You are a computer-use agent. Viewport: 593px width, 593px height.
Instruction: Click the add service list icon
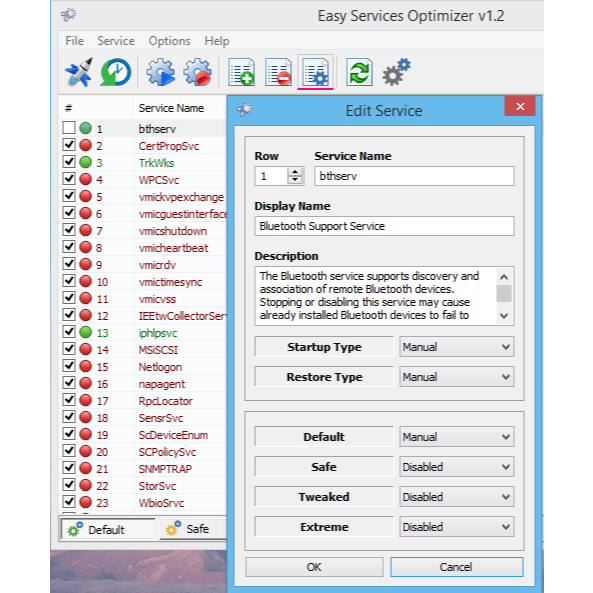point(242,72)
